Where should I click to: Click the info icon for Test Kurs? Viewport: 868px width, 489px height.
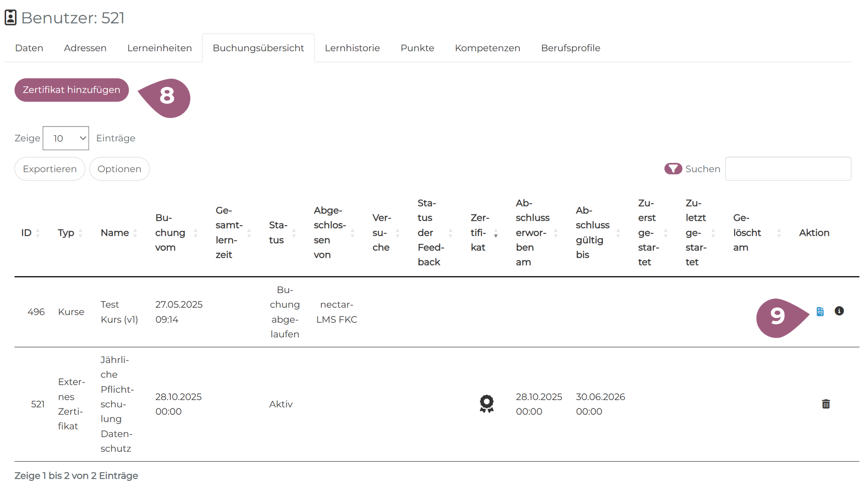(x=839, y=311)
